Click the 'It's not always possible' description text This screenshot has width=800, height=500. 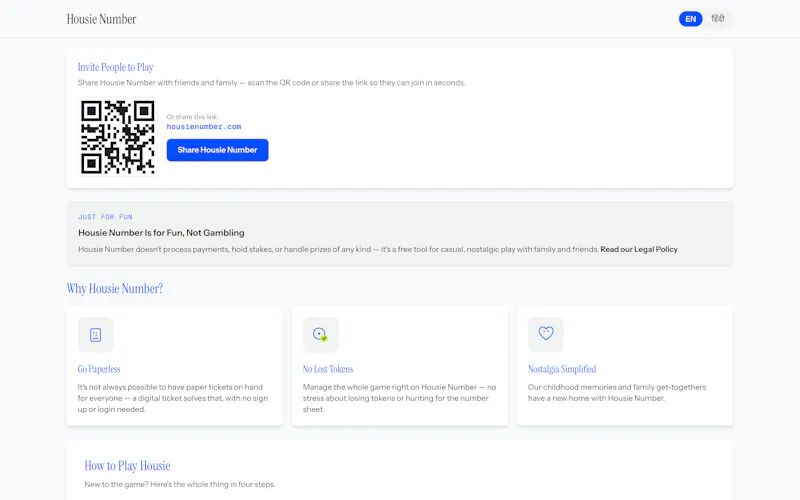pyautogui.click(x=172, y=398)
